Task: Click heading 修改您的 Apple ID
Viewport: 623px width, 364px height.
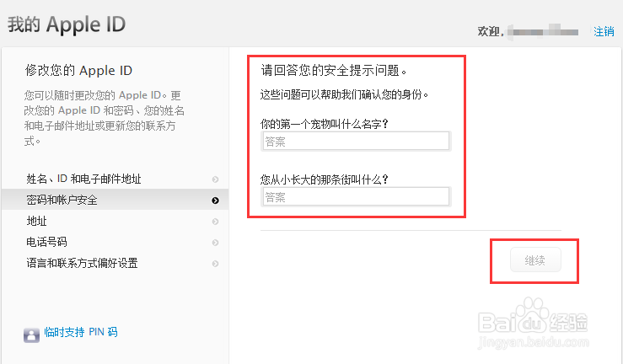Action: click(x=78, y=70)
